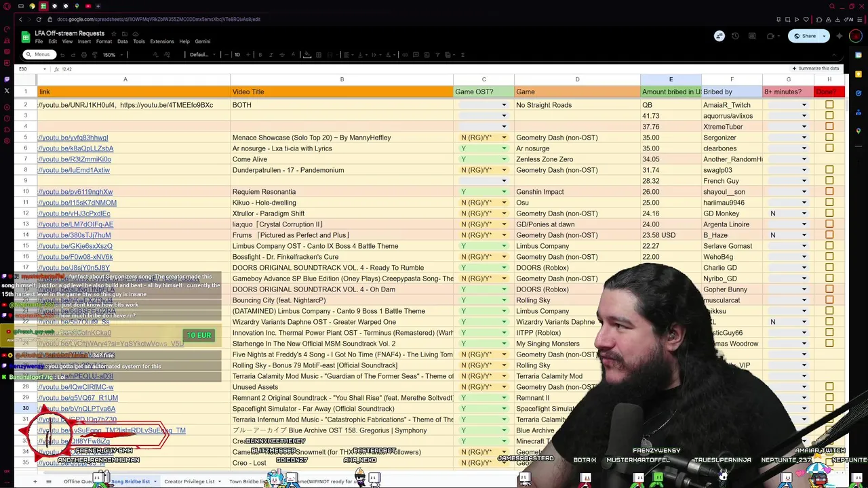
Task: Tick the Done checkbox for French Guy row
Action: [x=829, y=181]
